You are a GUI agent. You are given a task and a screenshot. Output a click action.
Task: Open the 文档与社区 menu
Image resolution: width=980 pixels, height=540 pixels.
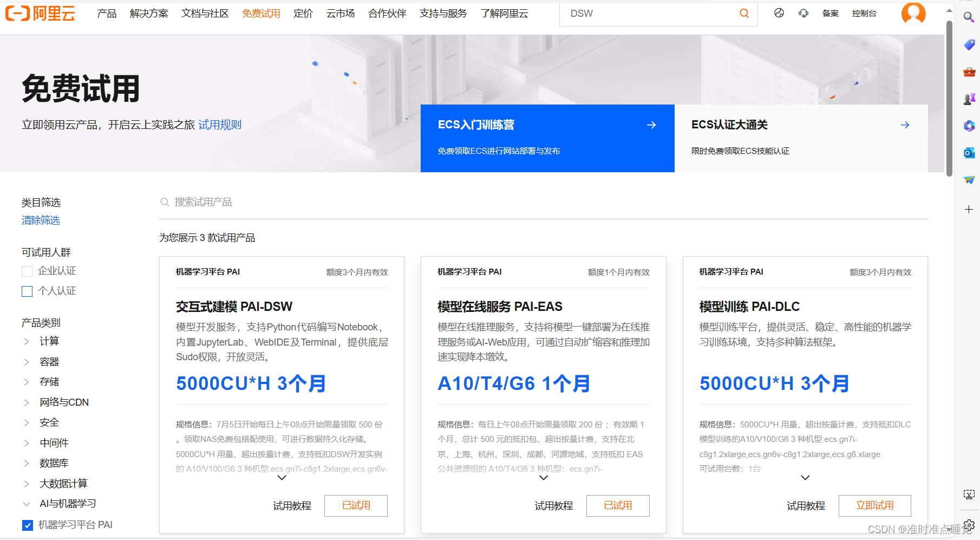(205, 14)
